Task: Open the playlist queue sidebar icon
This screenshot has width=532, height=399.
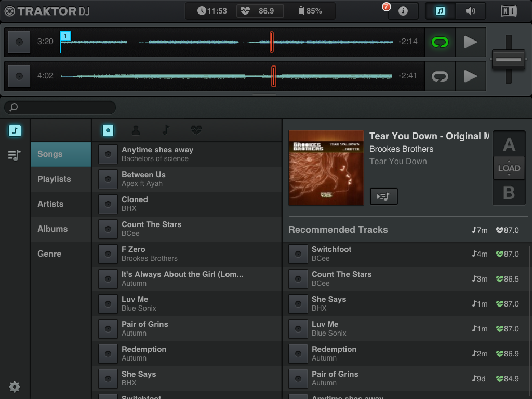Action: 15,155
